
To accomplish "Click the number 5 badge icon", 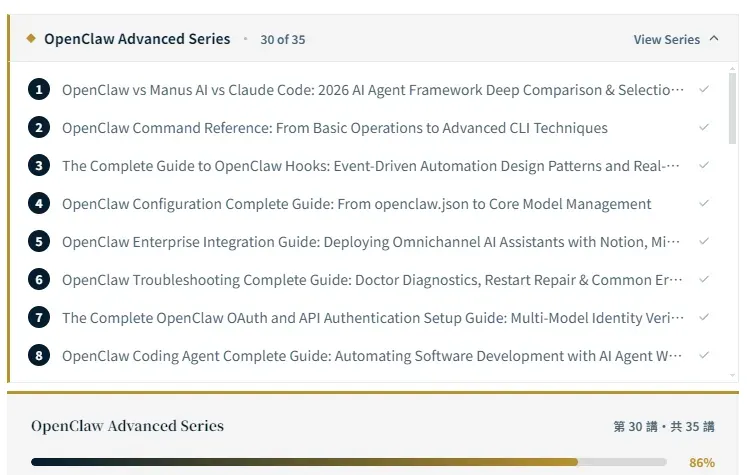I will click(39, 241).
